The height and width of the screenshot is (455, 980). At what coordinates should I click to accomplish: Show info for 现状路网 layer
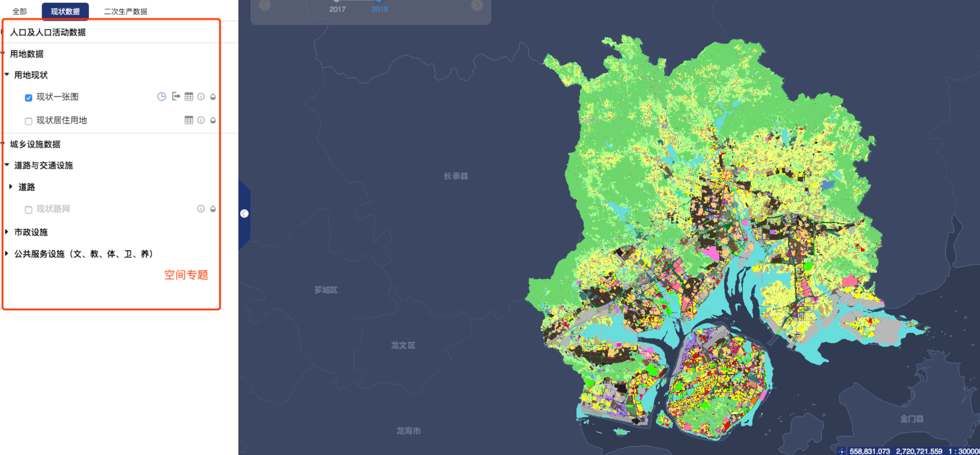pyautogui.click(x=201, y=209)
